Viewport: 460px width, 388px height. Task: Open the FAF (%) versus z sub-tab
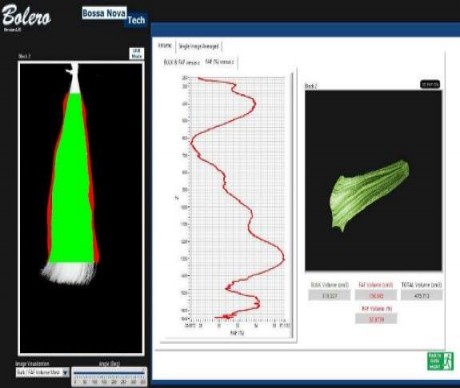220,62
